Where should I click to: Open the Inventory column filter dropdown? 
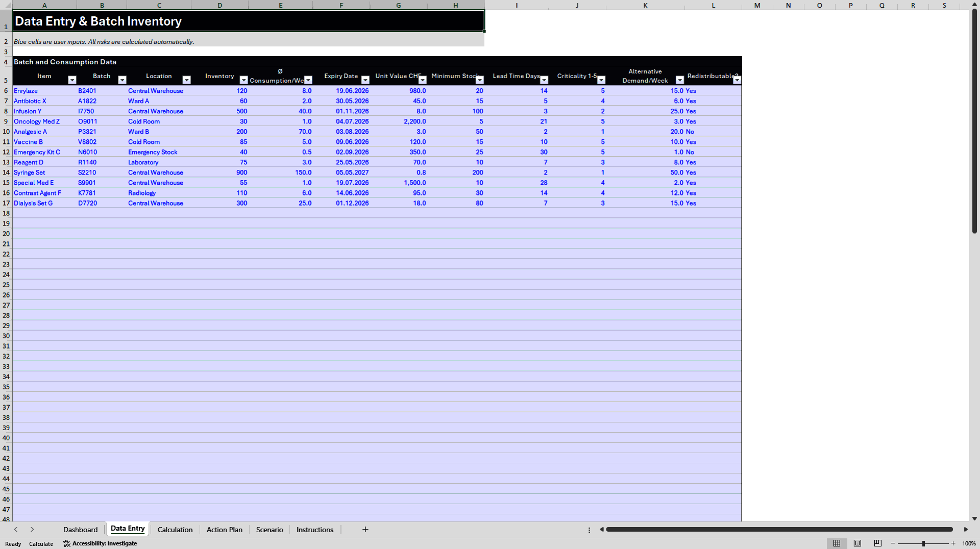pos(243,80)
